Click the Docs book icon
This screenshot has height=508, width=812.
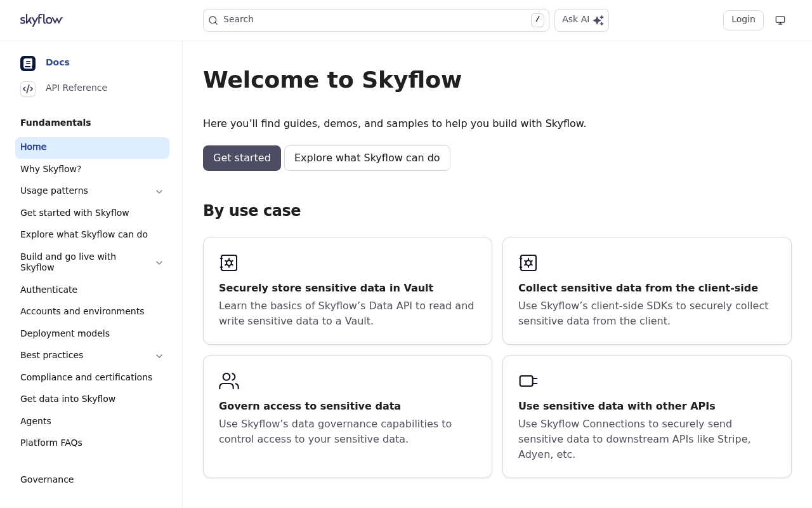28,63
